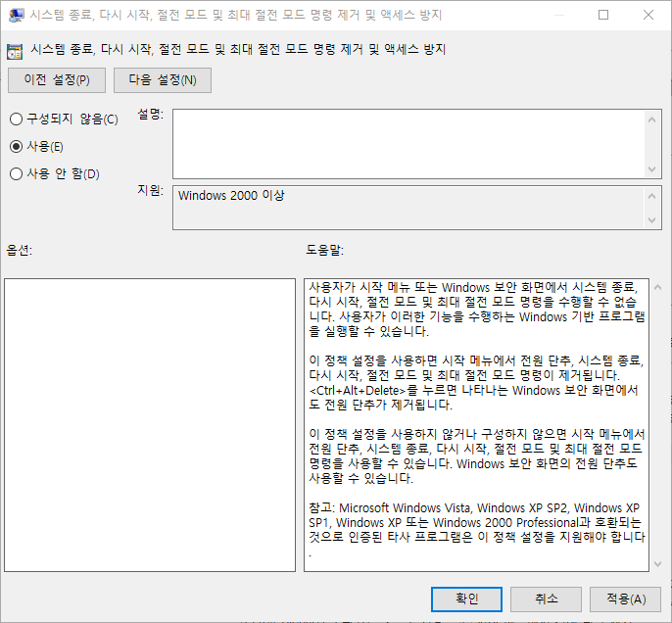Screen dimensions: 672x623
Task: Click inside the 설명 comment text box
Action: pyautogui.click(x=408, y=144)
